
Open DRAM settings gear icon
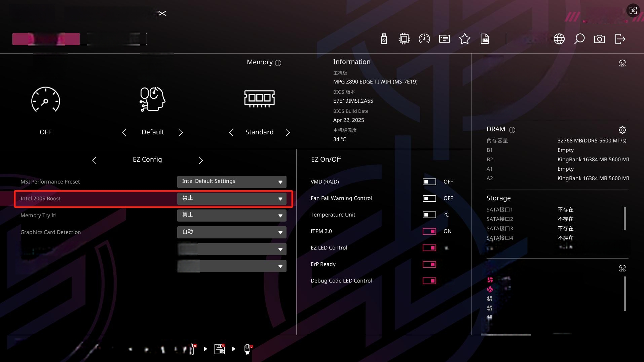(x=622, y=130)
